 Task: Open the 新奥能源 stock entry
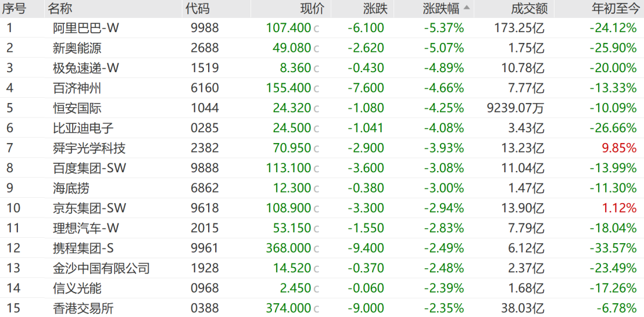[x=77, y=48]
